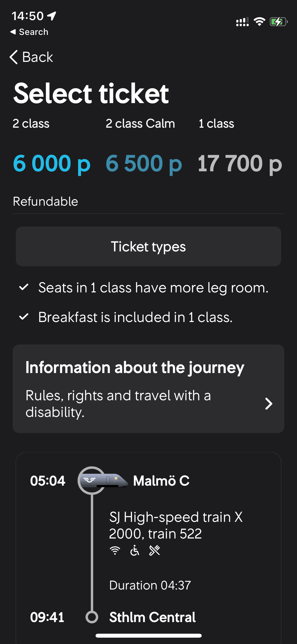Tap the home indicator bar
The width and height of the screenshot is (297, 644).
click(148, 636)
